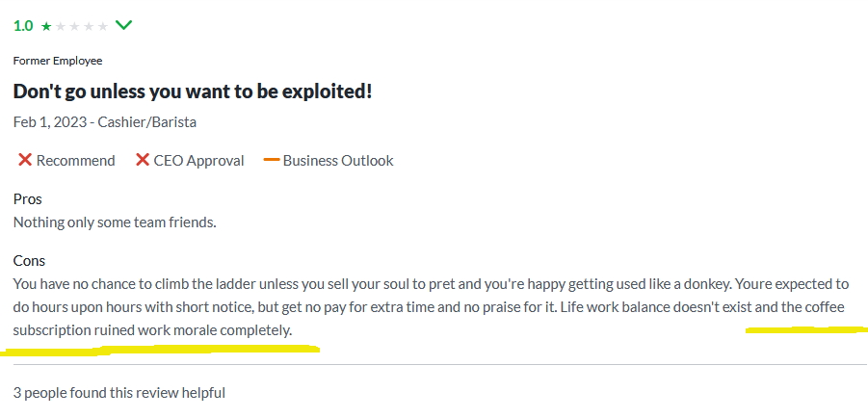The height and width of the screenshot is (418, 868).
Task: Click the orange dash icon beside Business Outlook
Action: (271, 160)
